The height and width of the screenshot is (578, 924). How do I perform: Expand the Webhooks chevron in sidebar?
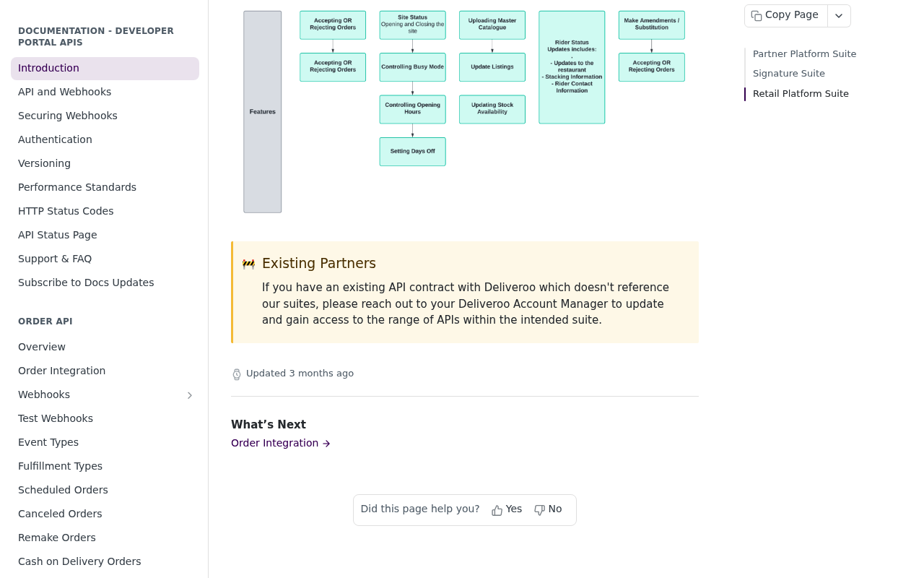click(190, 395)
